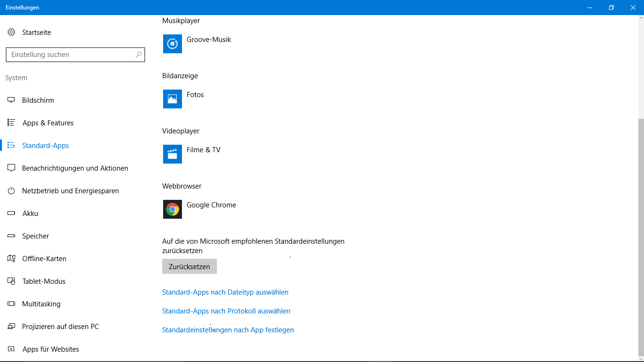Click the Google Chrome browser icon

coord(173,209)
